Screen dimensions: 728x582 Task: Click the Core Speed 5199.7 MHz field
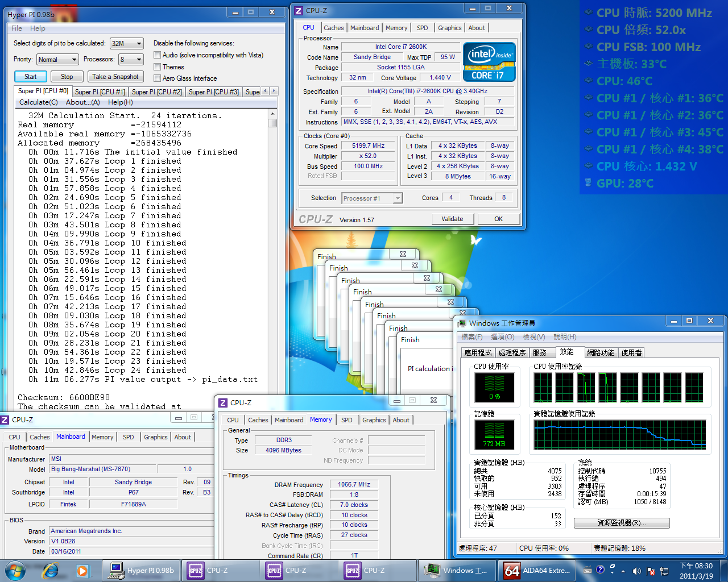pyautogui.click(x=368, y=145)
